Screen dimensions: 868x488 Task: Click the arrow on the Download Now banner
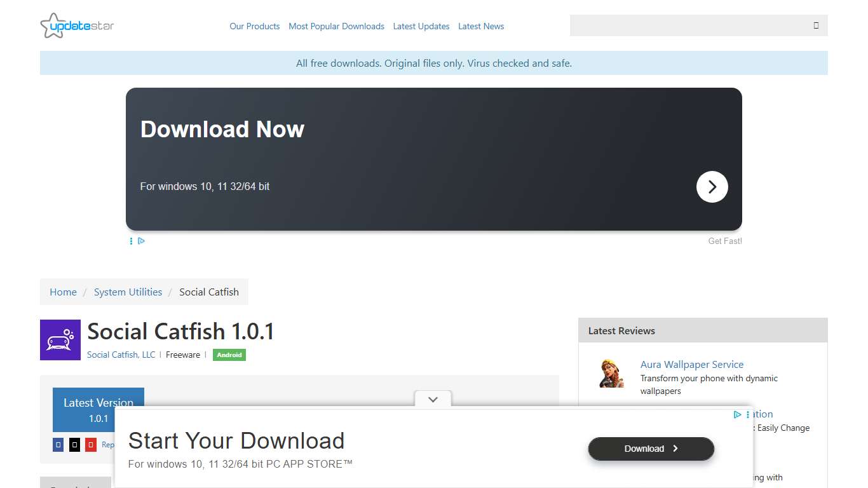click(x=712, y=187)
